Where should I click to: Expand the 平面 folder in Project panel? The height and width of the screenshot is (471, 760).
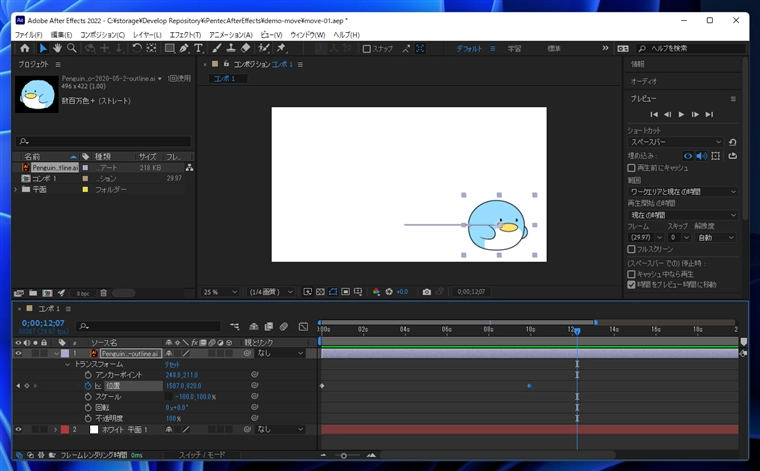(16, 189)
